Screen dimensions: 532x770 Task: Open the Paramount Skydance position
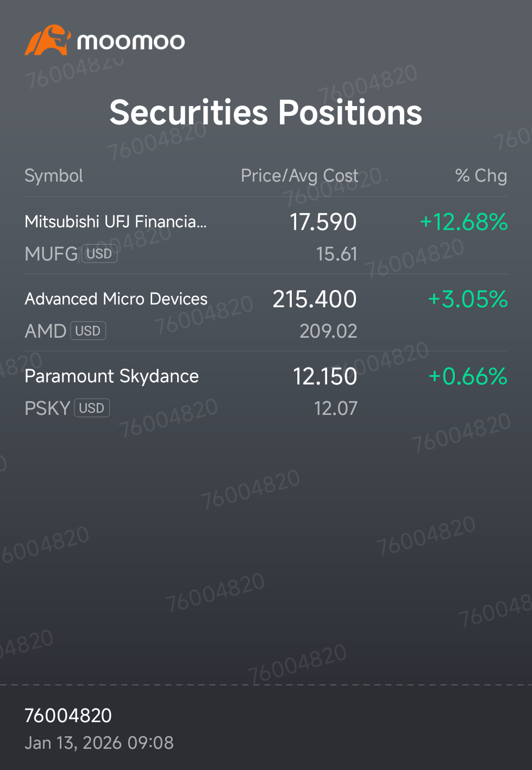click(266, 390)
